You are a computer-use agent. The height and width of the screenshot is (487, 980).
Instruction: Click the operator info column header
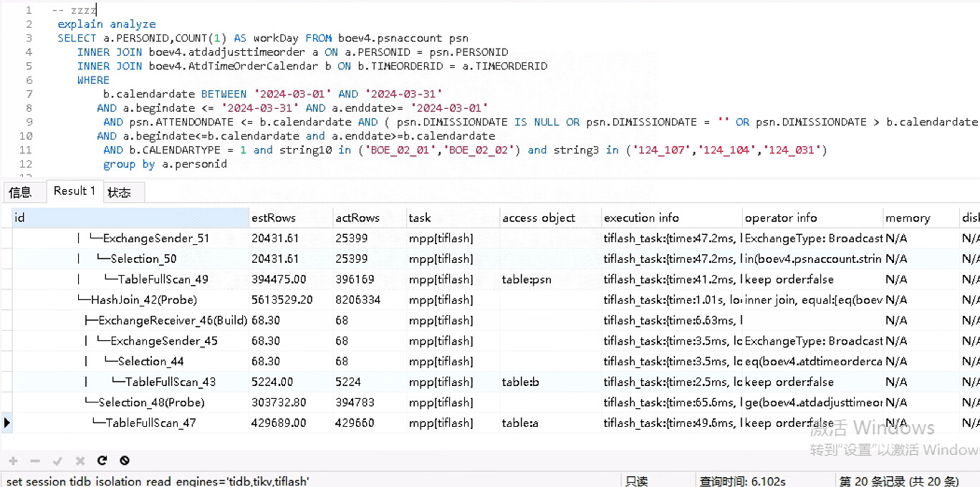click(x=812, y=218)
